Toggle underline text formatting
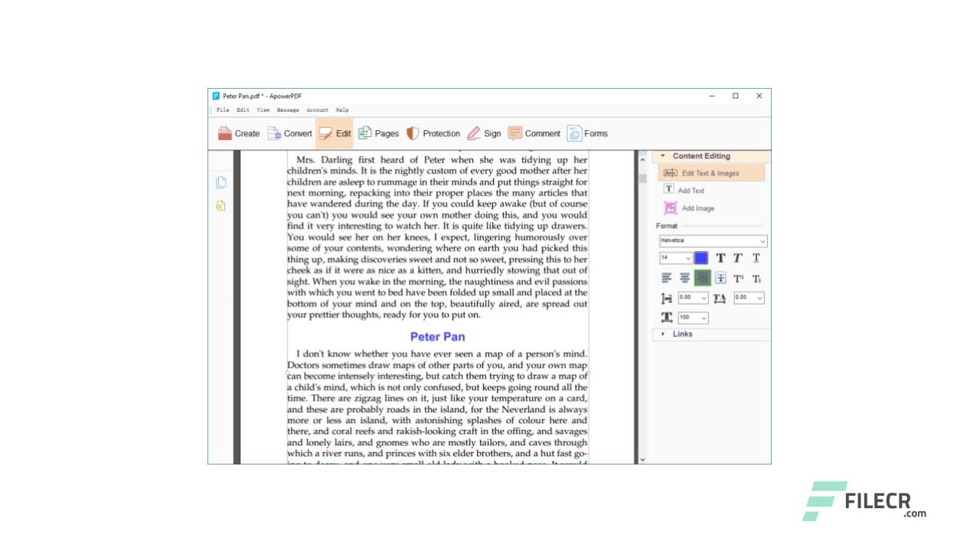This screenshot has height=551, width=980. pos(756,258)
